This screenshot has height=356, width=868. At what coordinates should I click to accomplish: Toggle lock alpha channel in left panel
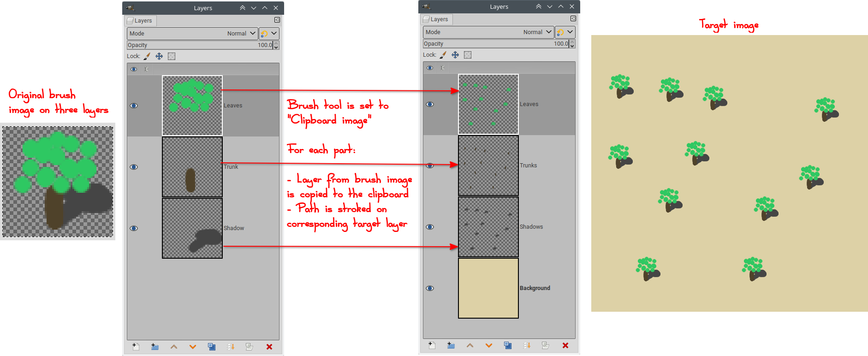click(172, 56)
